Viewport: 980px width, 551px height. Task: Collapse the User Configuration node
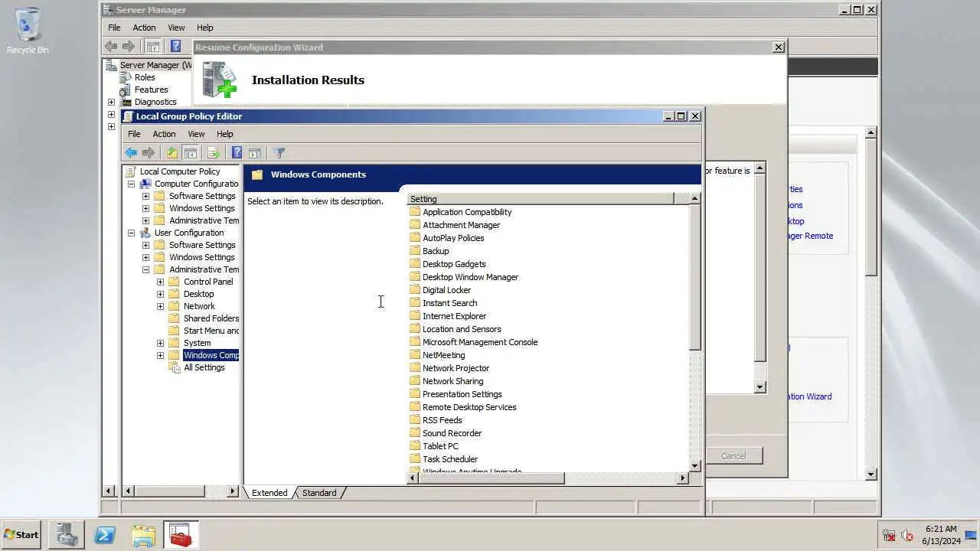click(131, 233)
